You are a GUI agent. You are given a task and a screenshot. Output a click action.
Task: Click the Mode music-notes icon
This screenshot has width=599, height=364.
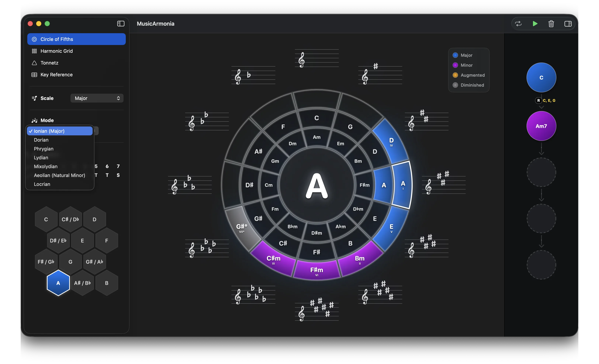coord(34,120)
